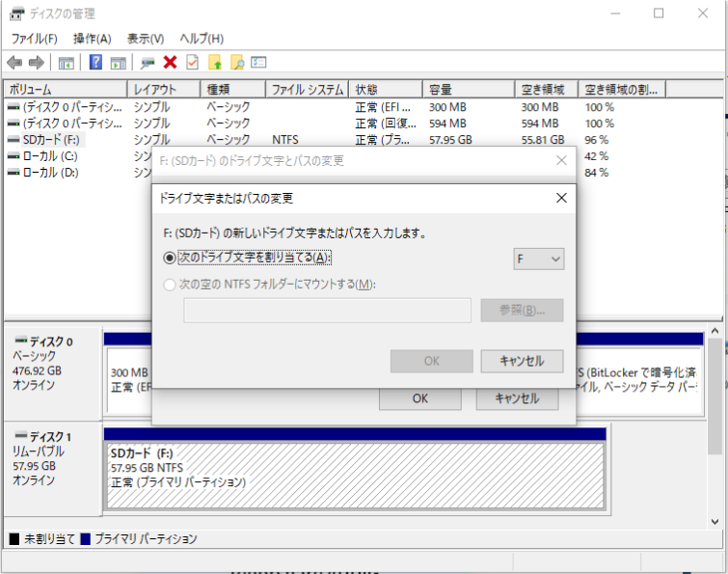Sort by the 状態 column header
Image resolution: width=728 pixels, height=574 pixels.
pyautogui.click(x=386, y=89)
